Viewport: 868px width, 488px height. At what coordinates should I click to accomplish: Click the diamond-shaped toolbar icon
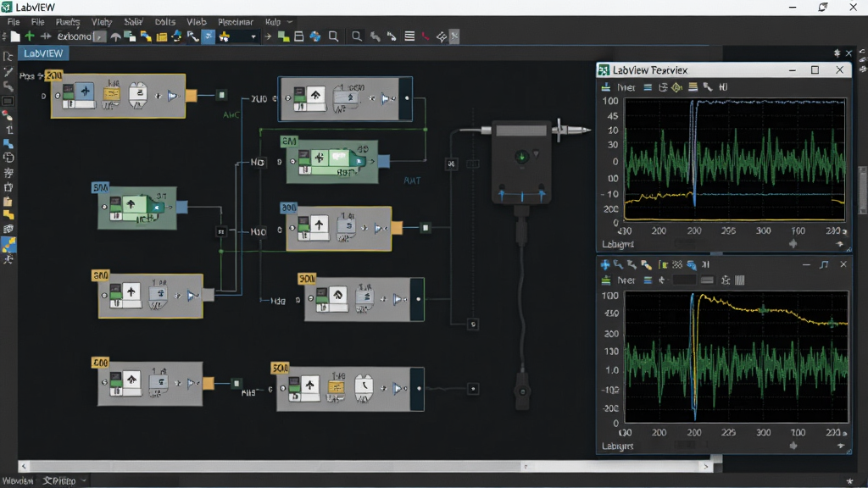click(x=441, y=36)
